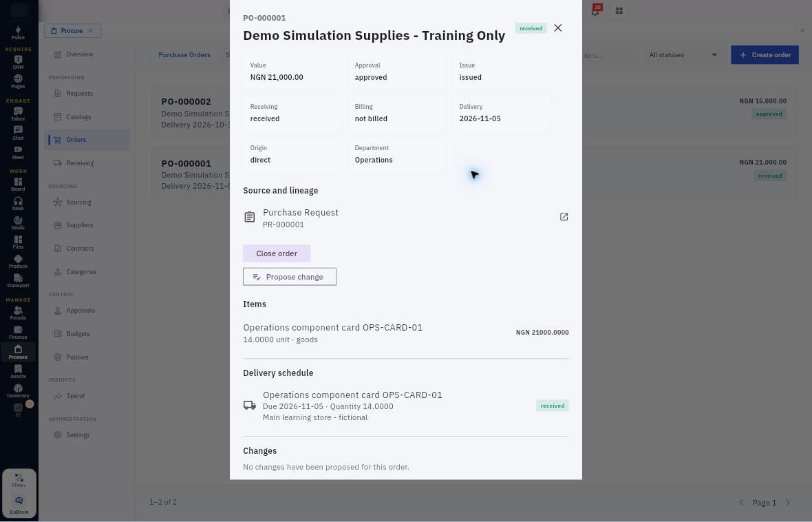Click the Propose change button
The width and height of the screenshot is (812, 522).
pos(290,277)
